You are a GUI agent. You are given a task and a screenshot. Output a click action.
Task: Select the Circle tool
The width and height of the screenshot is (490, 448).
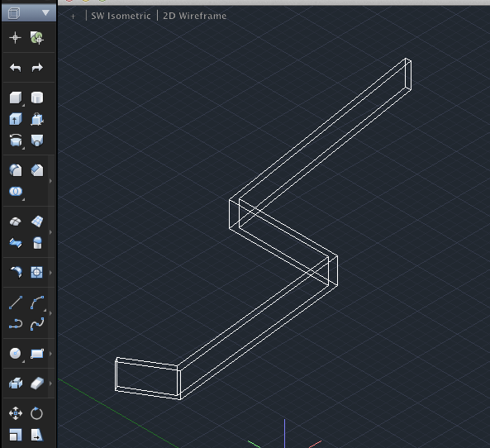tap(16, 353)
